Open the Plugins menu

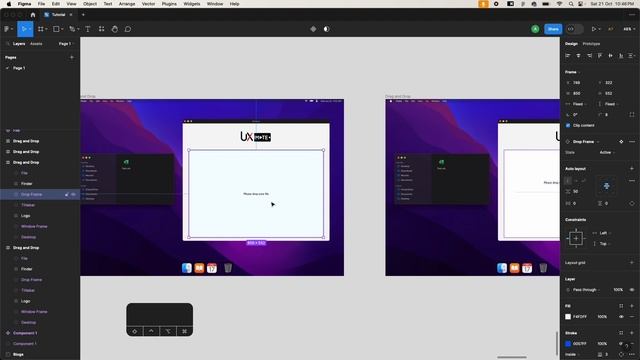(169, 4)
